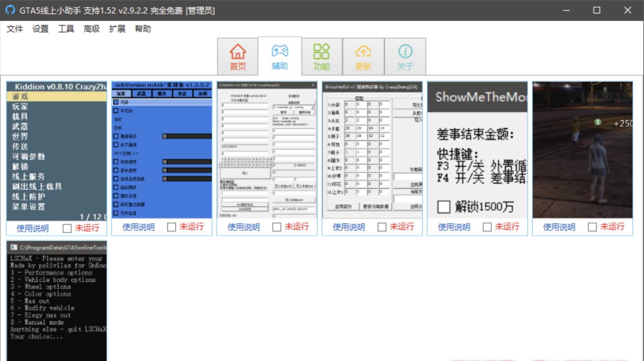The width and height of the screenshot is (644, 361).
Task: Tick 未运行 checkbox under gameplay screenshot
Action: (592, 227)
